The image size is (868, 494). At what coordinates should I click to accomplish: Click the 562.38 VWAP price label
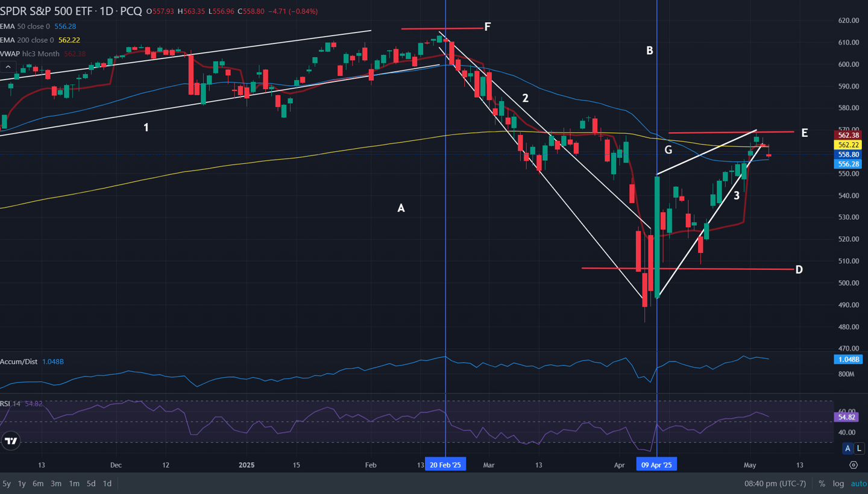848,136
